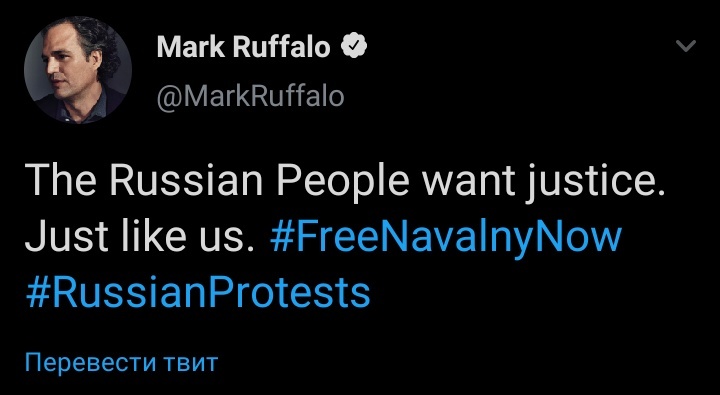Click the word "Перевести" below the tweet
This screenshot has width=720, height=395.
[x=91, y=363]
